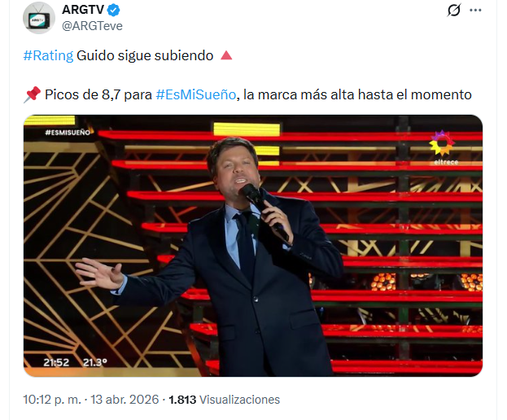The width and height of the screenshot is (507, 420).
Task: Open the #EsMiSueño hashtag link
Action: coord(196,94)
